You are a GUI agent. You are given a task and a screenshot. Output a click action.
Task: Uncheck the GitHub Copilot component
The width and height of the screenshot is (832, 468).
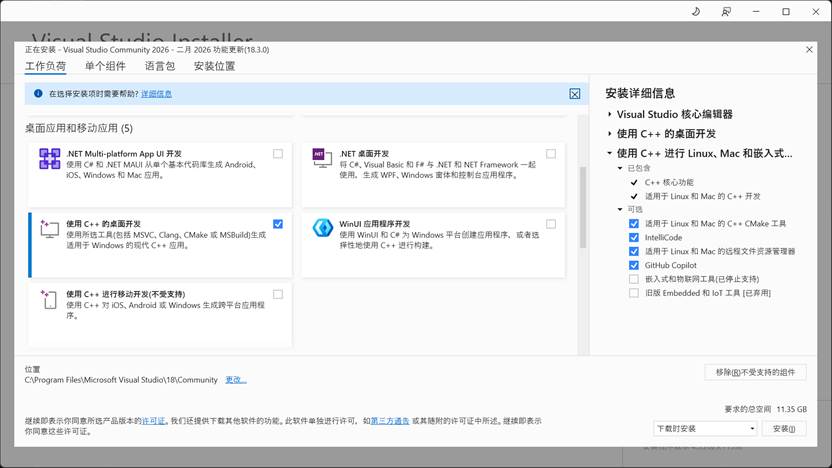point(634,265)
